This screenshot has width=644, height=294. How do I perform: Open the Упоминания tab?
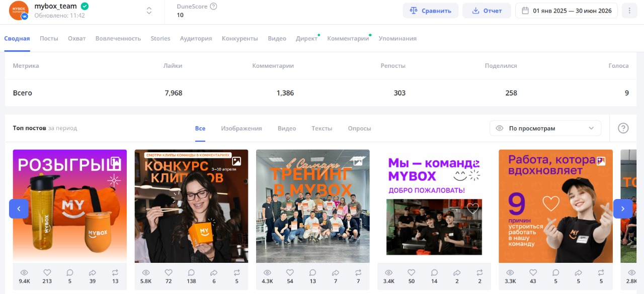(x=397, y=38)
